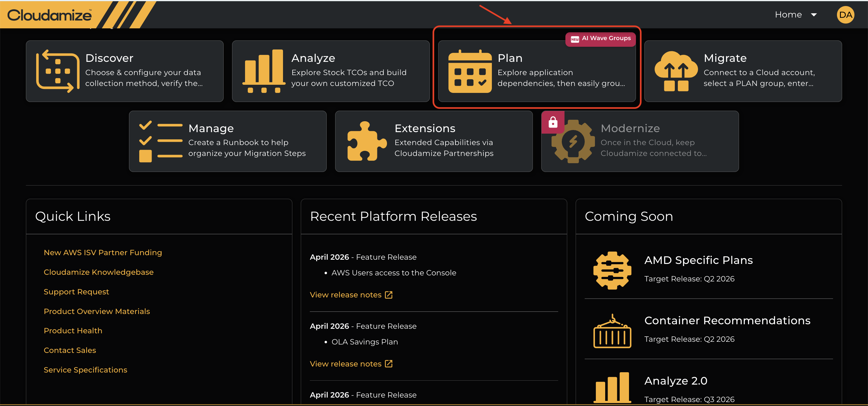Click the Migrate card description text

pyautogui.click(x=759, y=78)
